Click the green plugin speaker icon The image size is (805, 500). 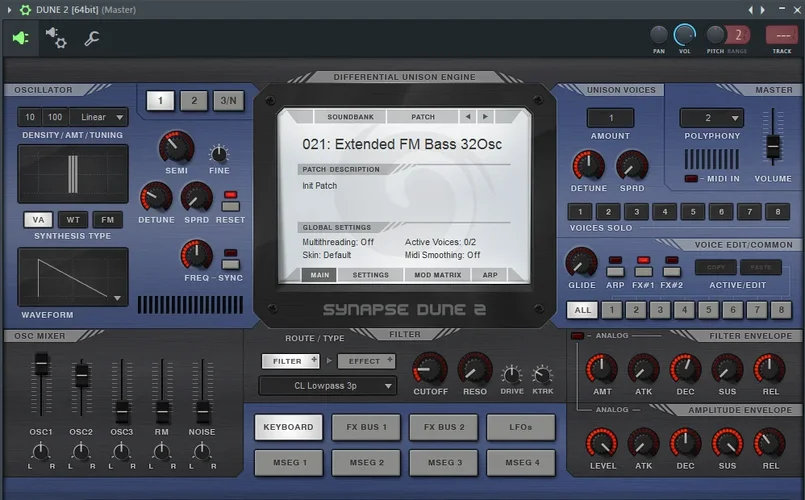point(20,39)
